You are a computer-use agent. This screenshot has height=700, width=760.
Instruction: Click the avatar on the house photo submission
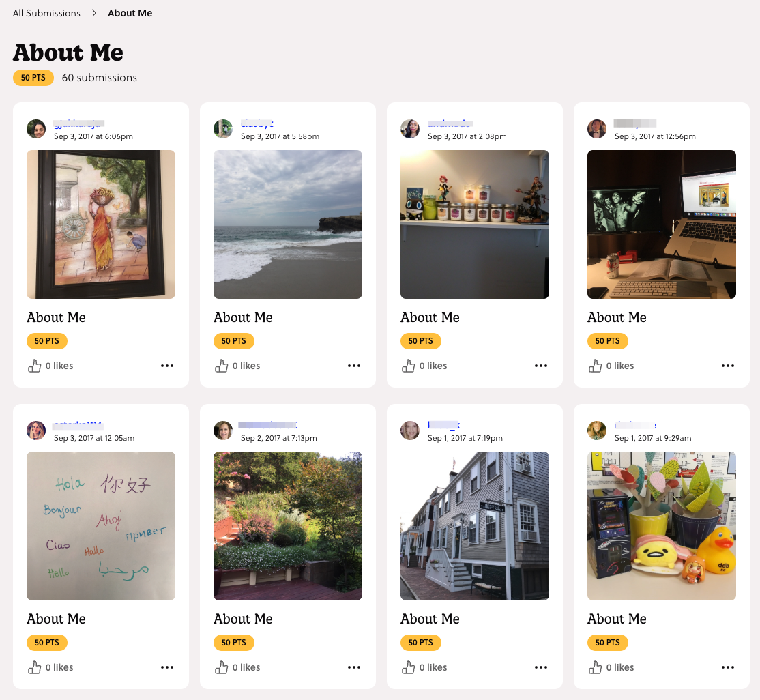pyautogui.click(x=410, y=431)
